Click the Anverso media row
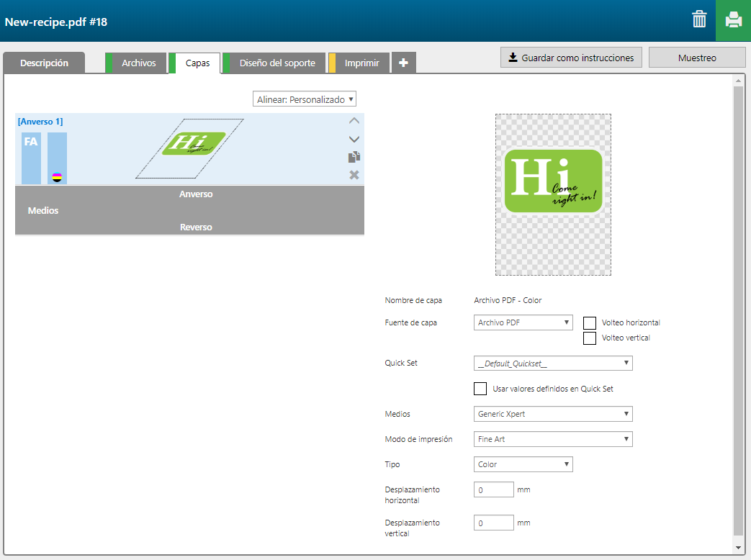The height and width of the screenshot is (560, 751). click(196, 194)
